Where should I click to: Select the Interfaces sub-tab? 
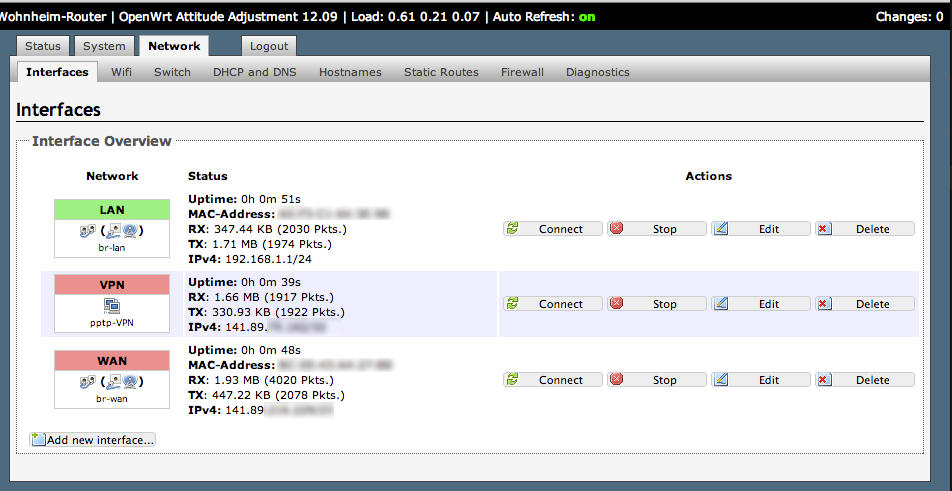[x=58, y=72]
